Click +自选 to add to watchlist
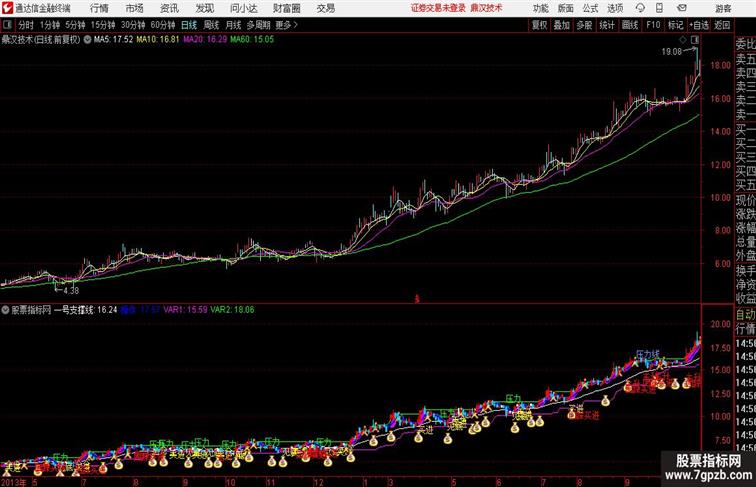This screenshot has width=756, height=487. pyautogui.click(x=699, y=25)
